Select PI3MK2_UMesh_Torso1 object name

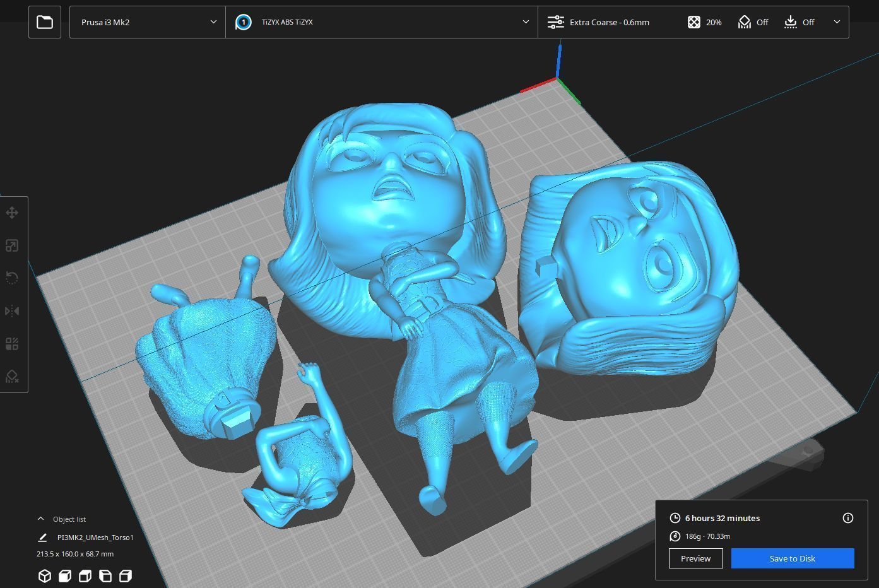[x=95, y=538]
